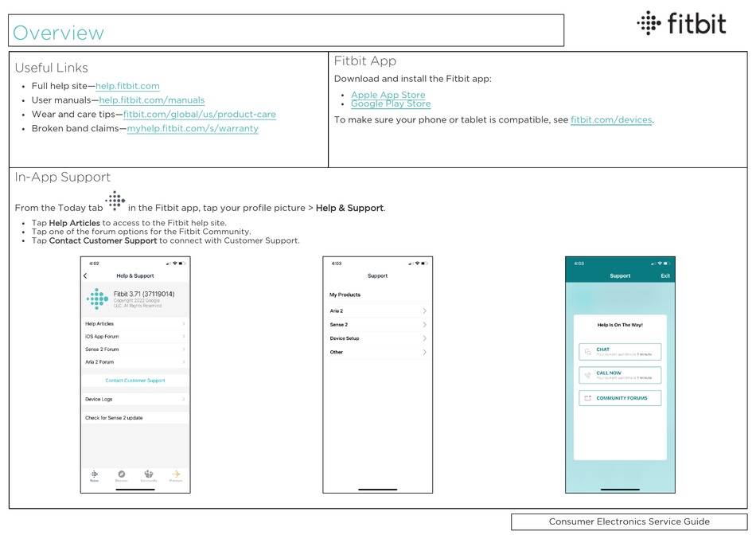
Task: Click the Today tab dots icon in instructions
Action: tap(115, 201)
